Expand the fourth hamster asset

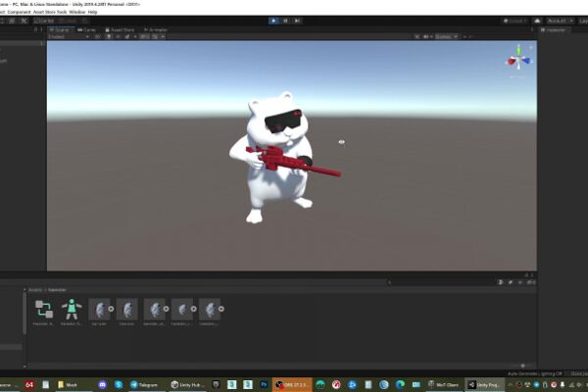[193, 309]
